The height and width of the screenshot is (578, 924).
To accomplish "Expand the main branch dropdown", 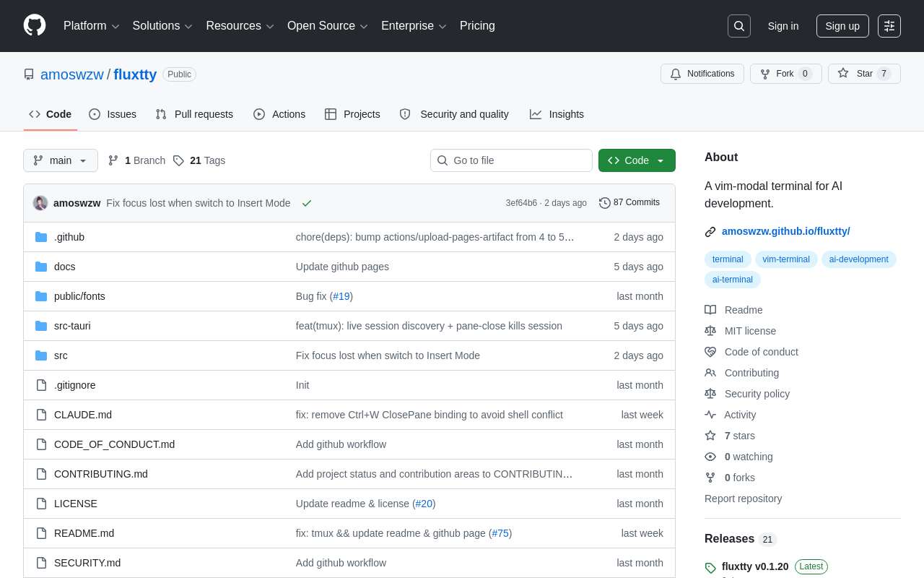I will click(x=61, y=160).
